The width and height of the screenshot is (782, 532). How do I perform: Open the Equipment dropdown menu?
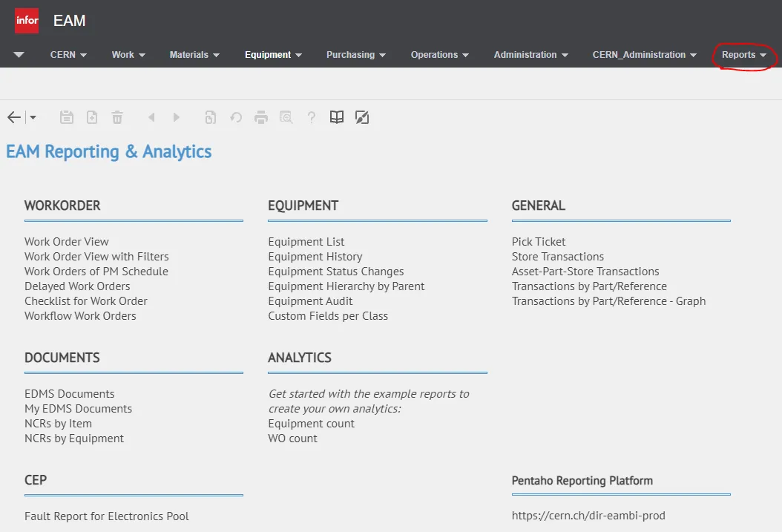coord(273,55)
